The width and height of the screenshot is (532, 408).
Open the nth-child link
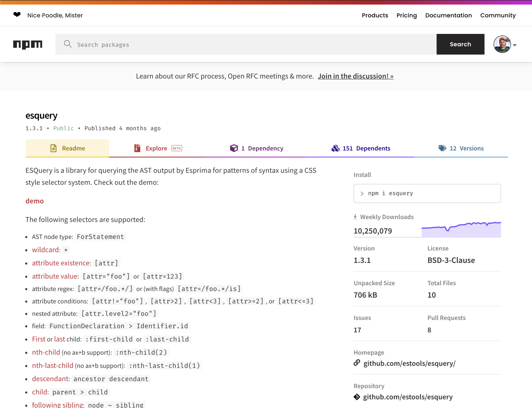[x=46, y=352]
